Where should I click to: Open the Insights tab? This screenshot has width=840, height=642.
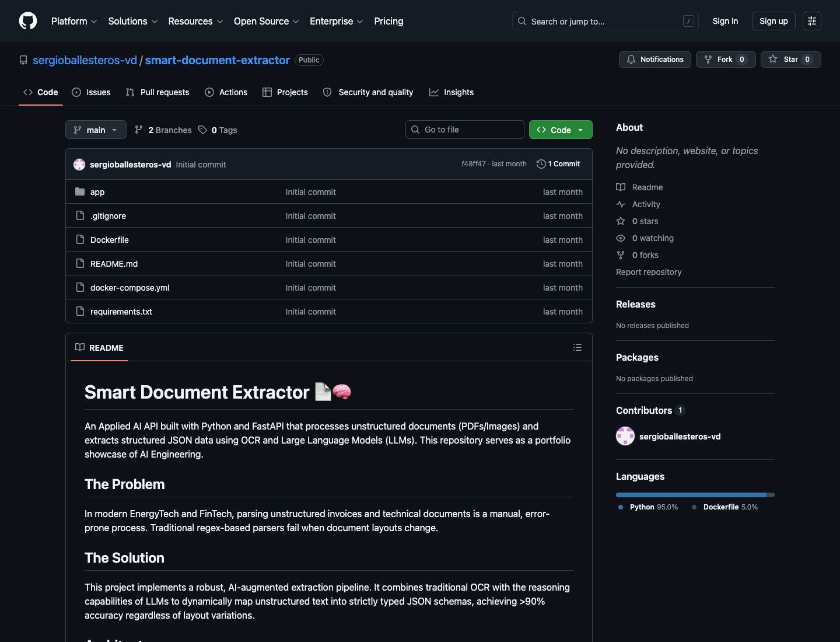coord(452,92)
